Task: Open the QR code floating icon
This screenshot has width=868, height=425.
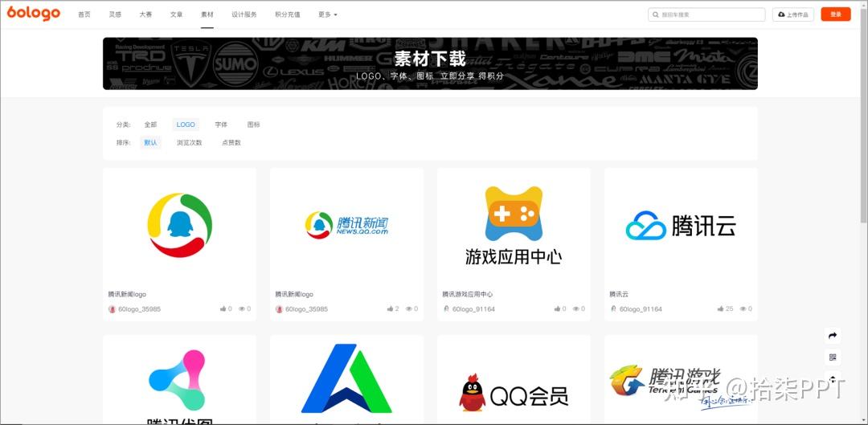Action: point(832,357)
